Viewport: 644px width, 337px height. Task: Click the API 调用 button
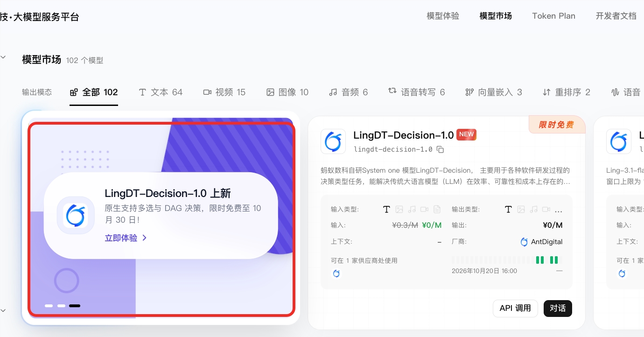point(515,309)
